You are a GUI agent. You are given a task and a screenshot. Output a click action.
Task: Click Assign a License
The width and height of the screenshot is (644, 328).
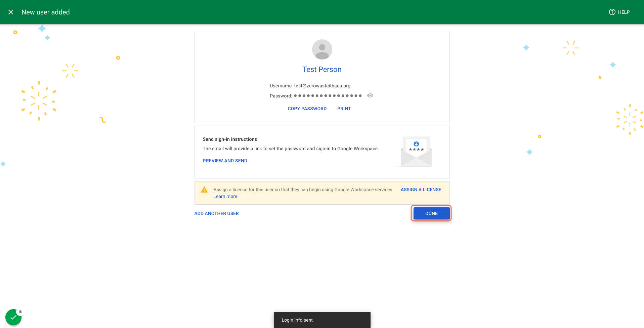(x=421, y=190)
